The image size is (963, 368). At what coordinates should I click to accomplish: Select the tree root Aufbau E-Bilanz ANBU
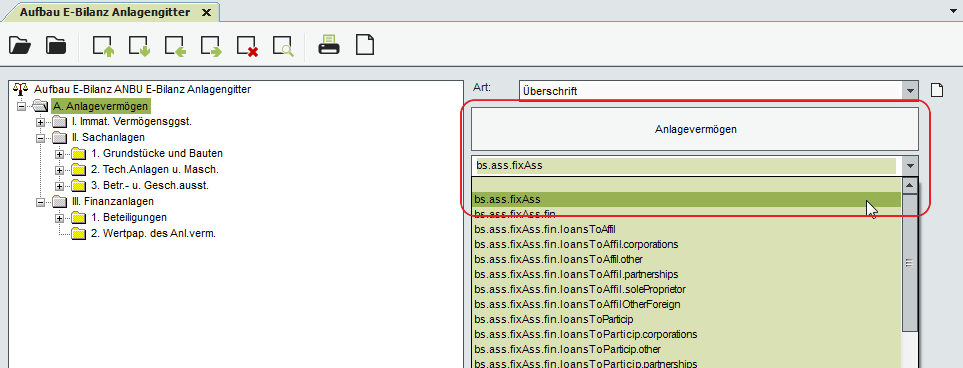tap(142, 89)
